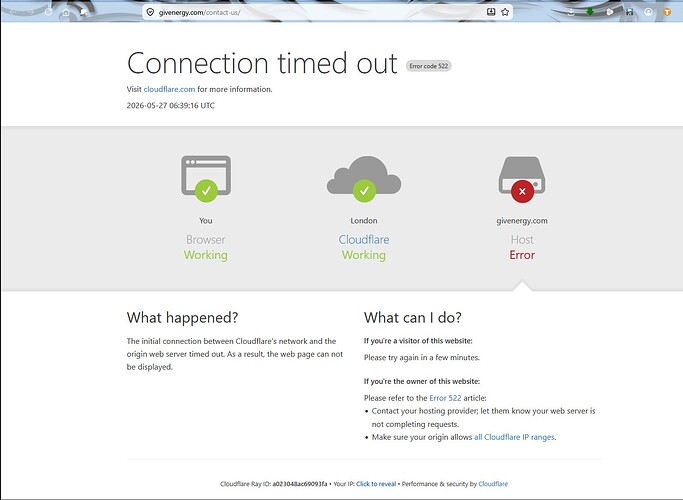
Task: Click the Cloudflare Ray ID value
Action: click(300, 484)
